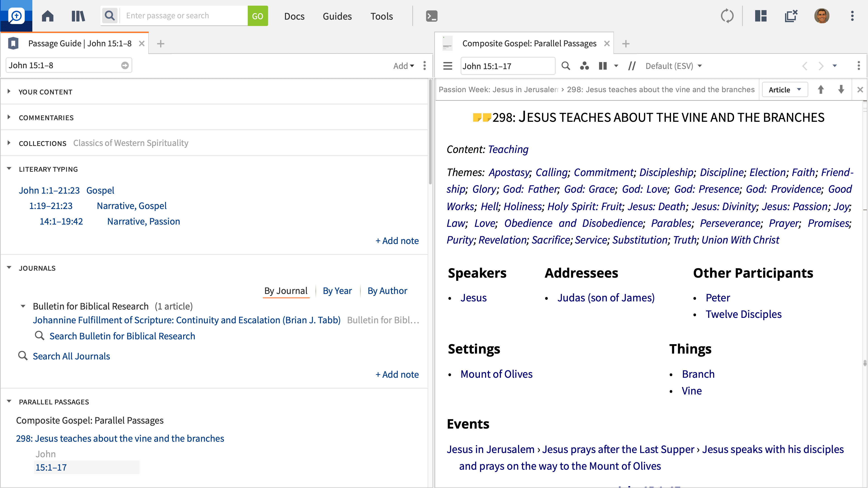Open the table of contents menu icon
Screen dimensions: 868x488
pyautogui.click(x=448, y=66)
